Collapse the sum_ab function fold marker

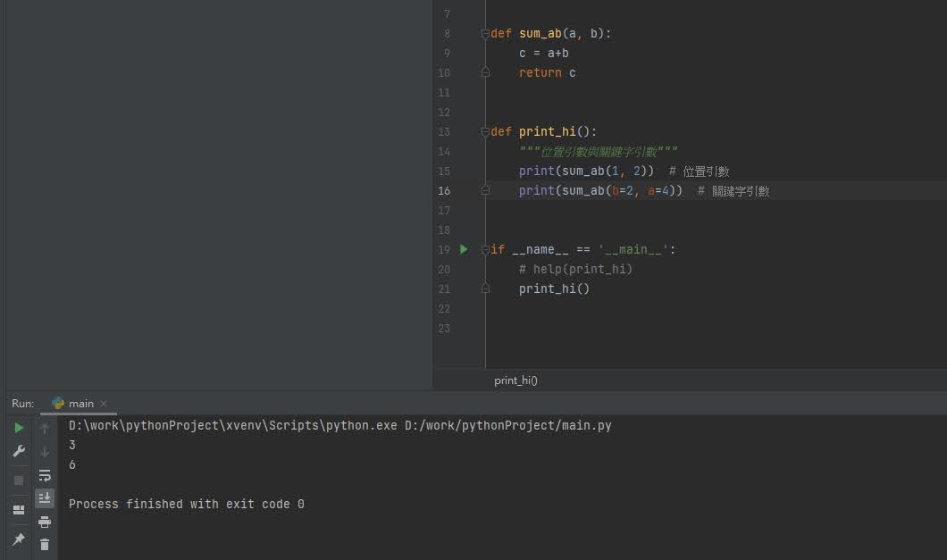[x=485, y=34]
